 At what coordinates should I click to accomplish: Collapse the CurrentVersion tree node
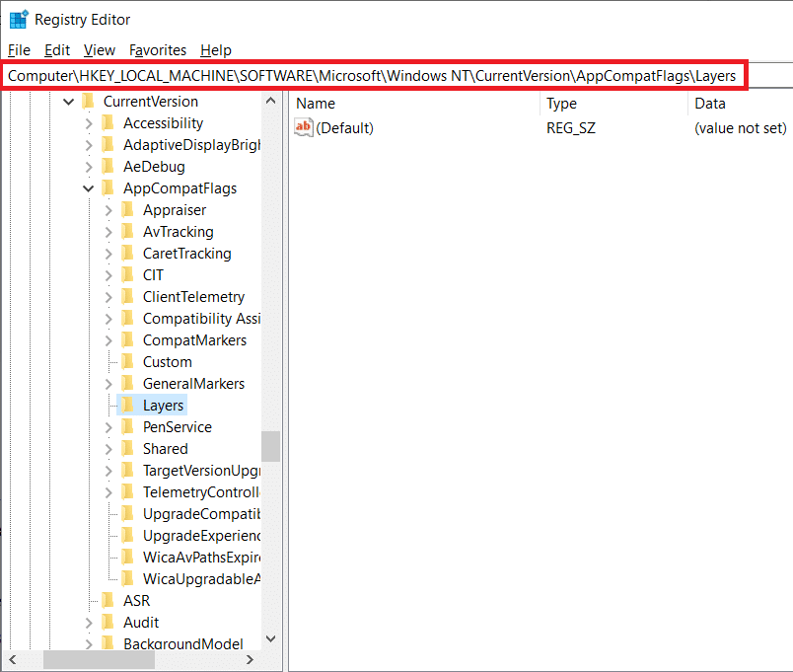click(69, 102)
